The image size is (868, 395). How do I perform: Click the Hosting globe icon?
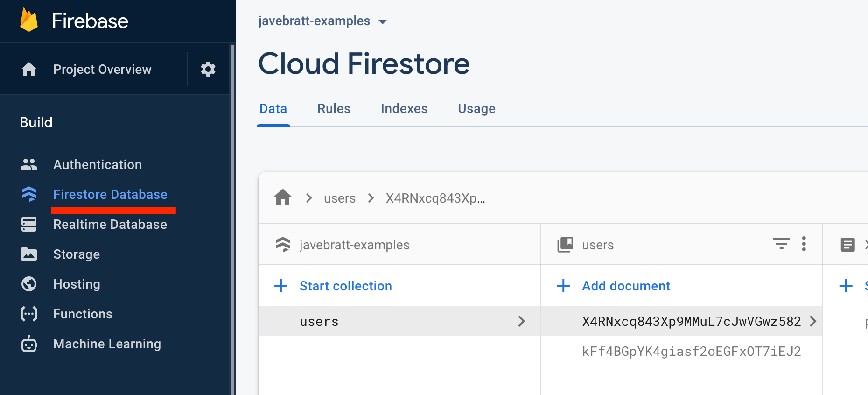point(29,284)
